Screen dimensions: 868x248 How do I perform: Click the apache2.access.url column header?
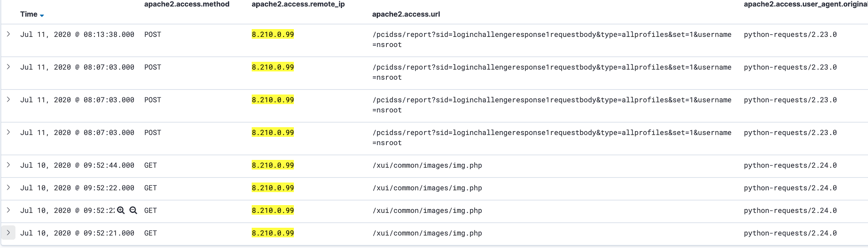406,14
